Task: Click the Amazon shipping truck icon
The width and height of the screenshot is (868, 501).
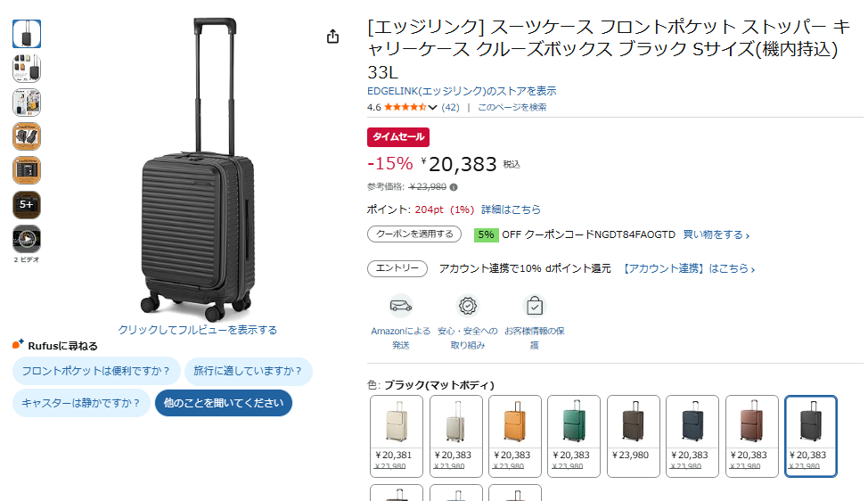Action: tap(401, 307)
